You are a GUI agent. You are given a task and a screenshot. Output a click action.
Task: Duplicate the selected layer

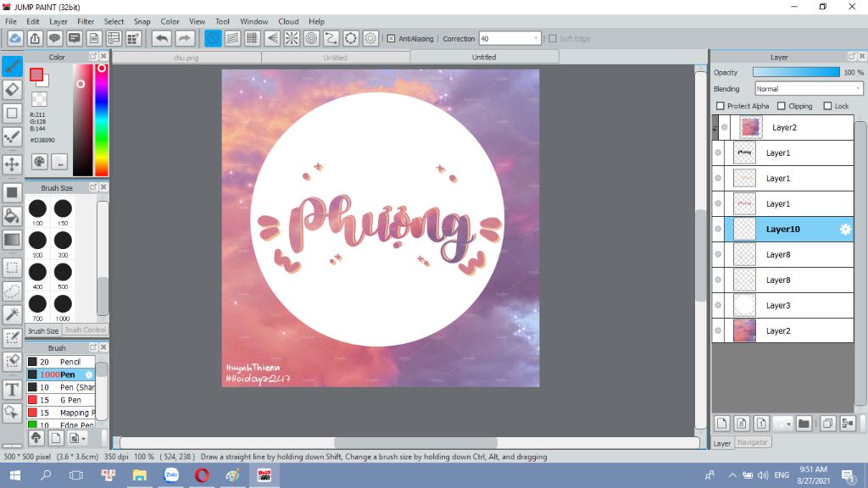pos(828,424)
